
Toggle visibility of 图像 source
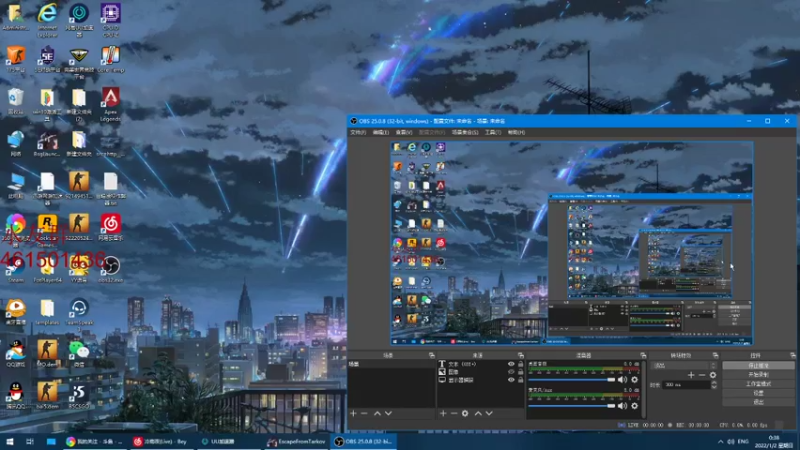click(511, 372)
